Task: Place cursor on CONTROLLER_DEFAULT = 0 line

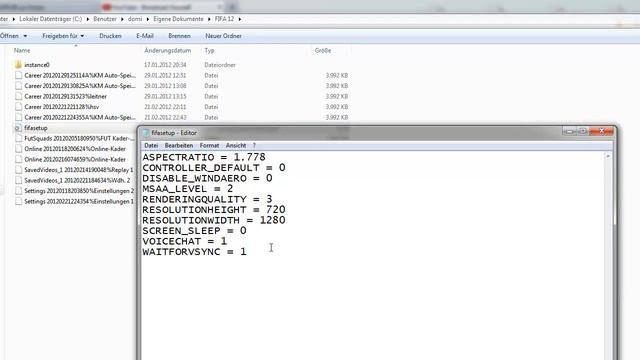Action: click(x=214, y=168)
